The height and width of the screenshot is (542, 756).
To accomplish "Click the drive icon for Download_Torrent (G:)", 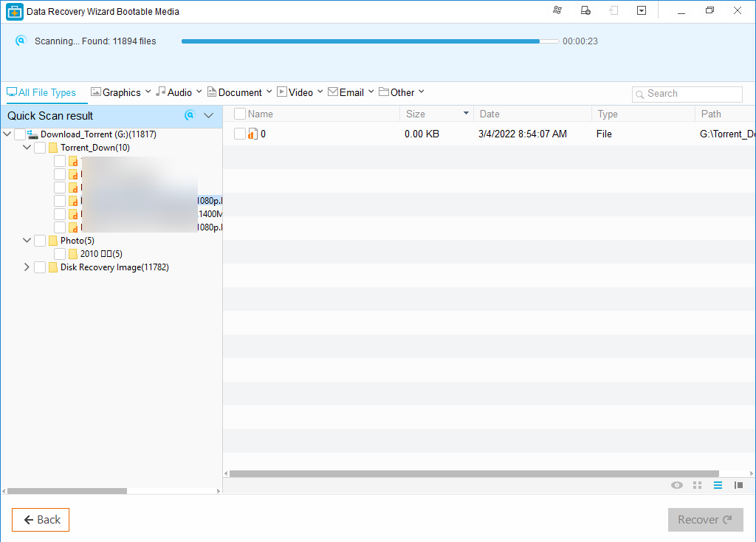I will point(32,134).
